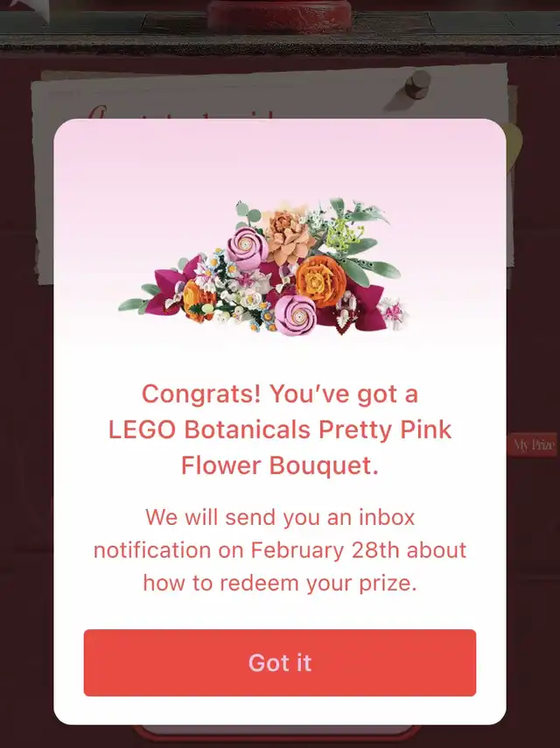The width and height of the screenshot is (560, 748).
Task: Click the inbox notification message text
Action: [280, 549]
